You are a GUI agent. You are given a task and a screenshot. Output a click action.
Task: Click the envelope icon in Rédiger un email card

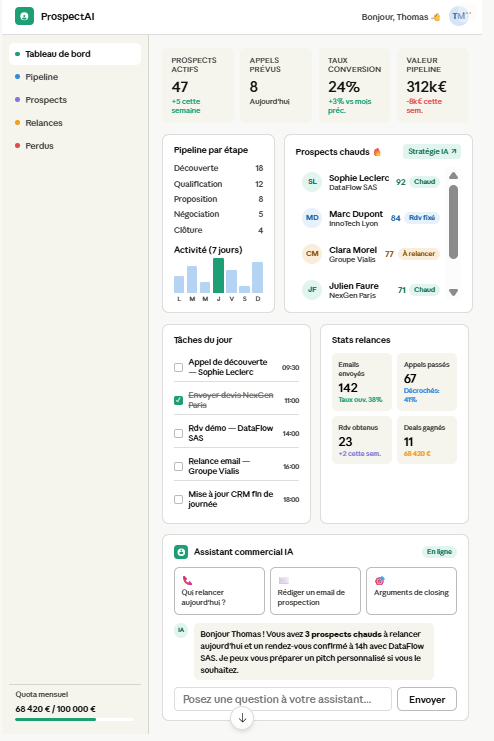[x=283, y=580]
